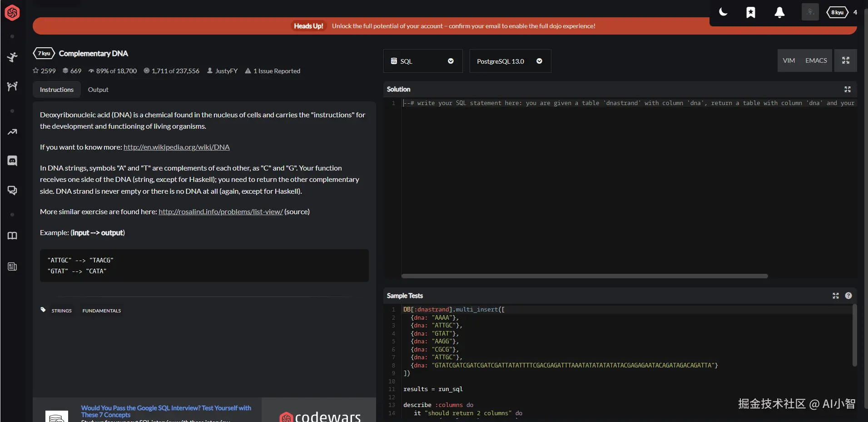Click the Solution horizontal scrollbar
Viewport: 868px width, 422px height.
click(585, 276)
